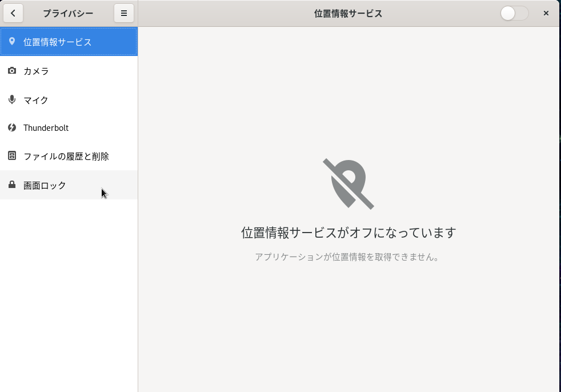561x392 pixels.
Task: Click the プライバシー title in left header
Action: pyautogui.click(x=68, y=13)
